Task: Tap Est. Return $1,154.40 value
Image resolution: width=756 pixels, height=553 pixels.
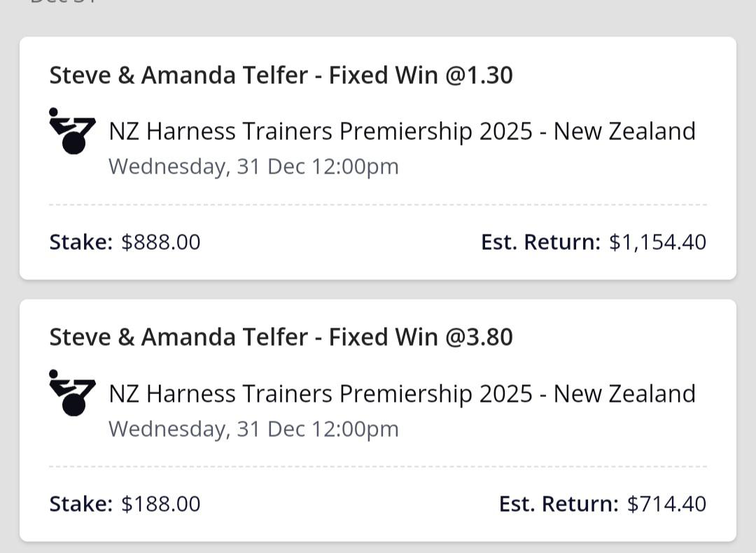Action: pos(657,242)
